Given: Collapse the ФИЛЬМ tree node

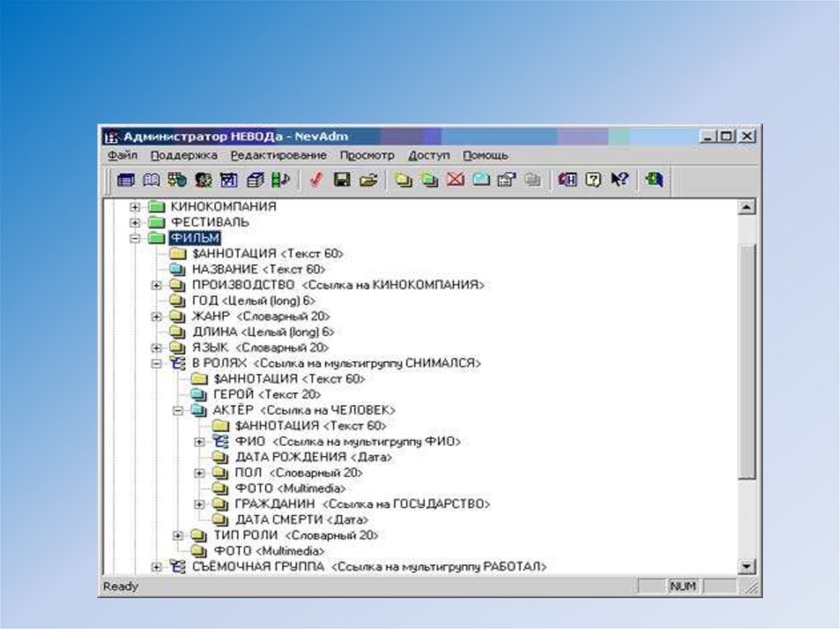Looking at the screenshot, I should tap(135, 238).
